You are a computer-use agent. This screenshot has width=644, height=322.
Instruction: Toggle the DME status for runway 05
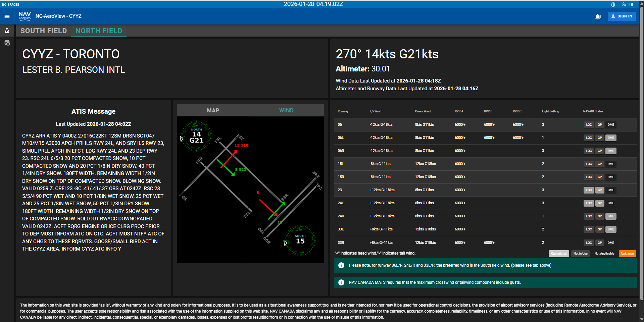(611, 124)
